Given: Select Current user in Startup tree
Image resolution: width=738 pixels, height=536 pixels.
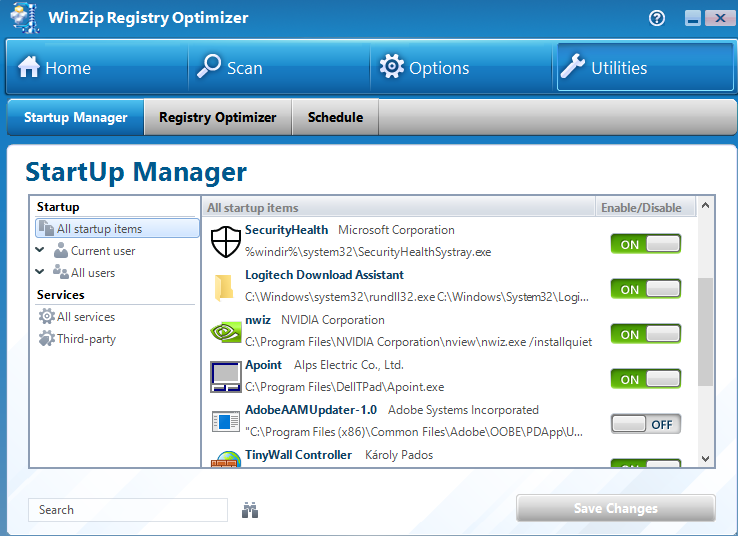Looking at the screenshot, I should click(x=103, y=251).
